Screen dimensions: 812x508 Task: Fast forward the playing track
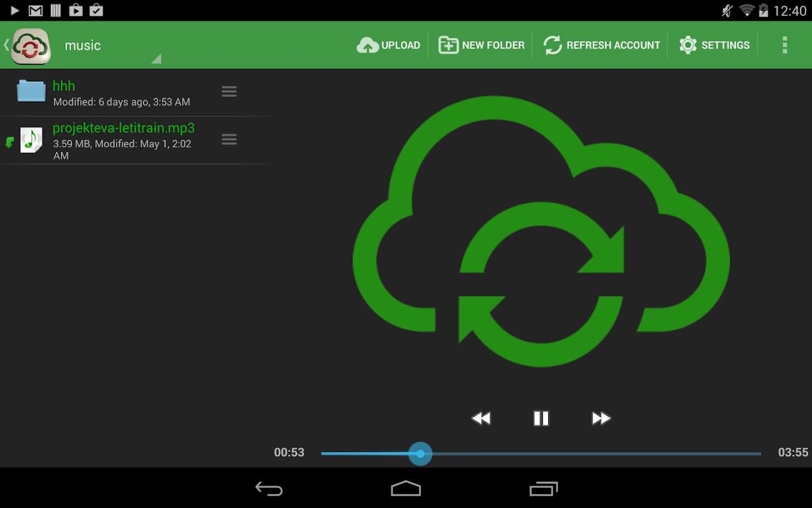pyautogui.click(x=601, y=418)
